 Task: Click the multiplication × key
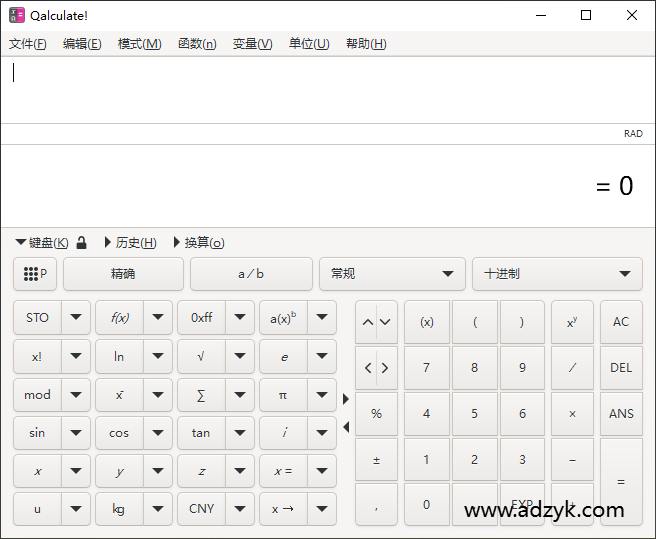(572, 414)
